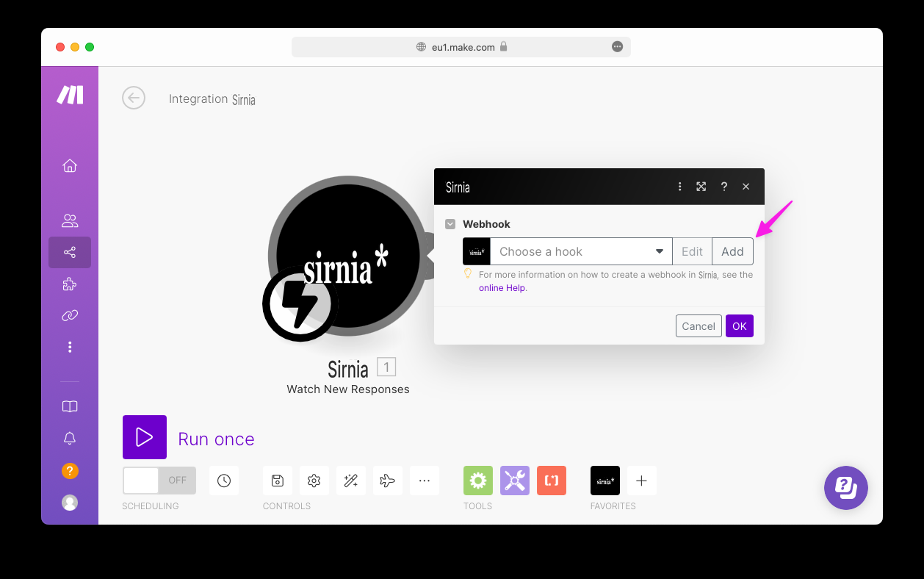
Task: Open the Make logo home
Action: point(70,94)
